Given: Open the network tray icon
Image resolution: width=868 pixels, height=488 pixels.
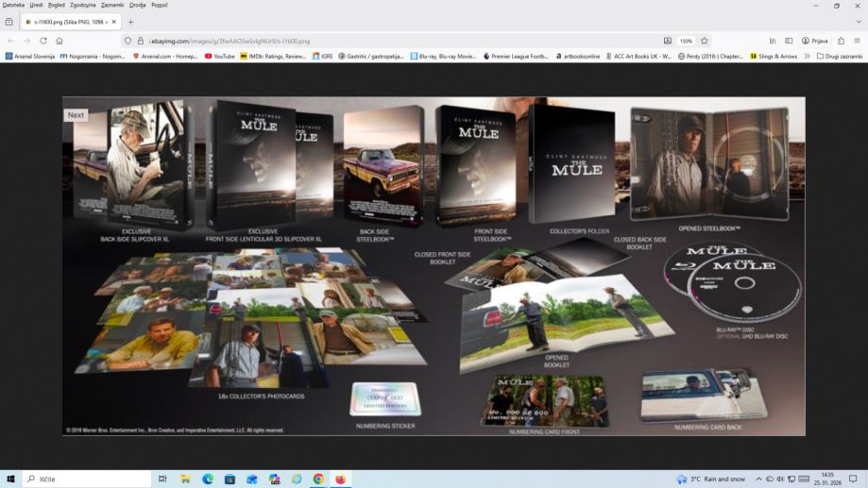Looking at the screenshot, I should tap(791, 480).
